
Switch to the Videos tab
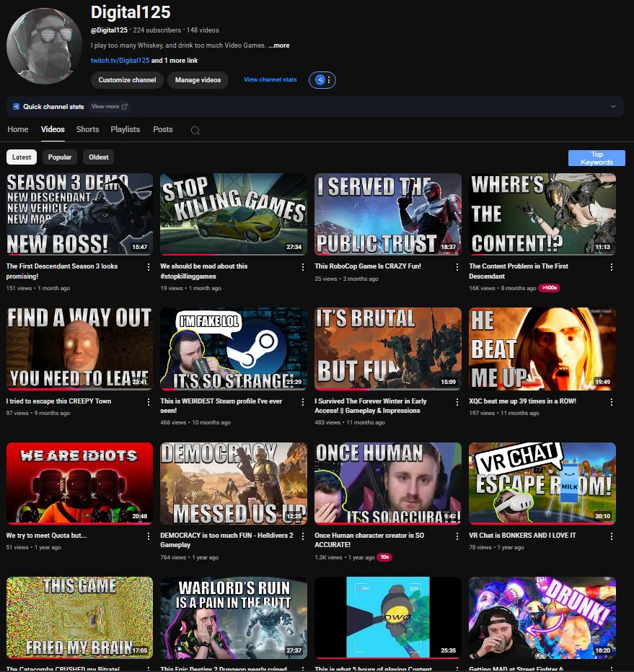click(53, 129)
